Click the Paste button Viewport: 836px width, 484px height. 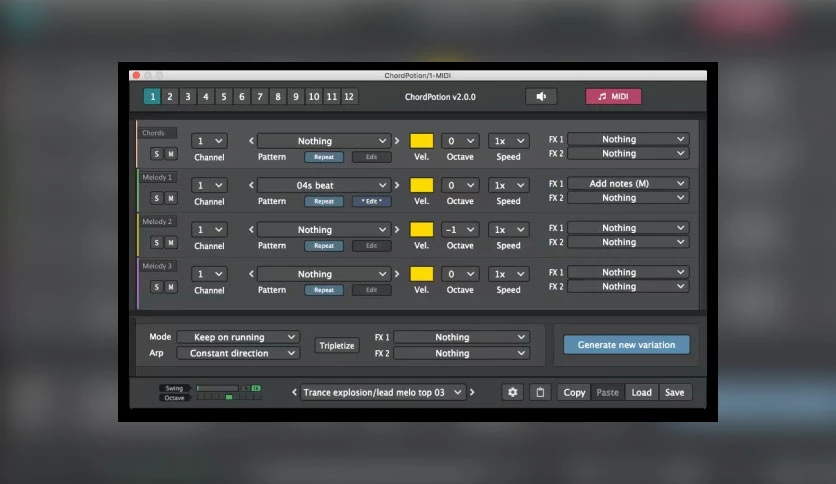click(x=607, y=392)
